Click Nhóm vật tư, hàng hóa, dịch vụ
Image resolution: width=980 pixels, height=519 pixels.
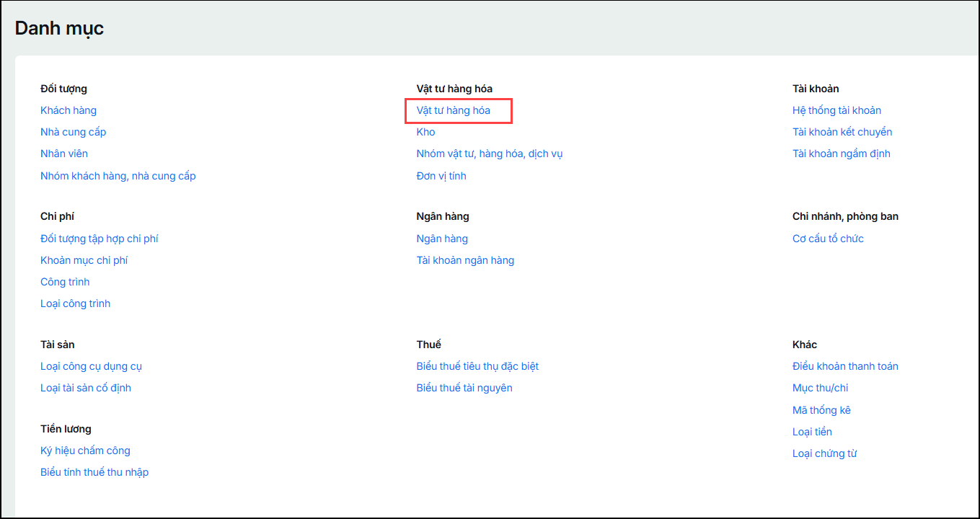[x=489, y=154]
